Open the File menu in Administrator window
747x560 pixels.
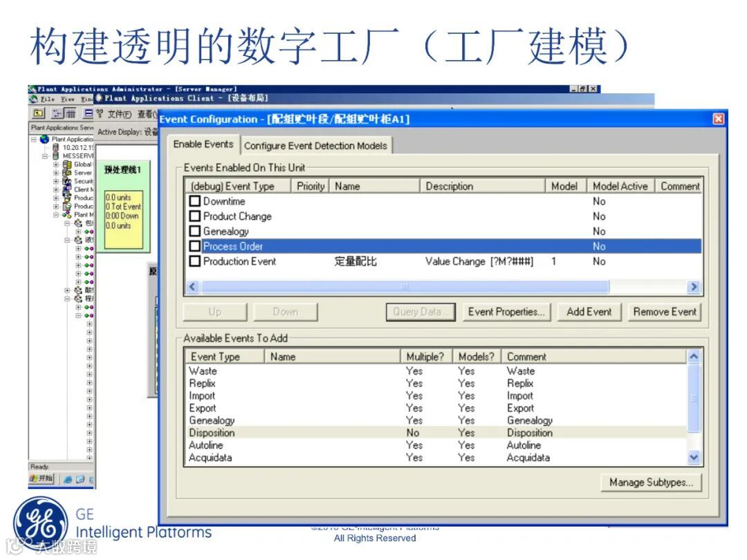pyautogui.click(x=47, y=99)
